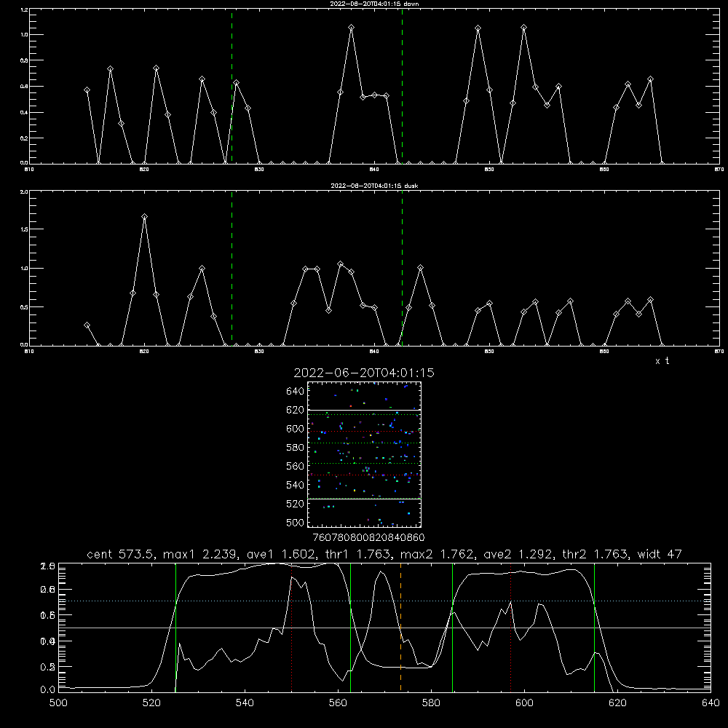Image resolution: width=728 pixels, height=728 pixels.
Task: Click the 'x t' label below dusk plot
Action: 662,361
